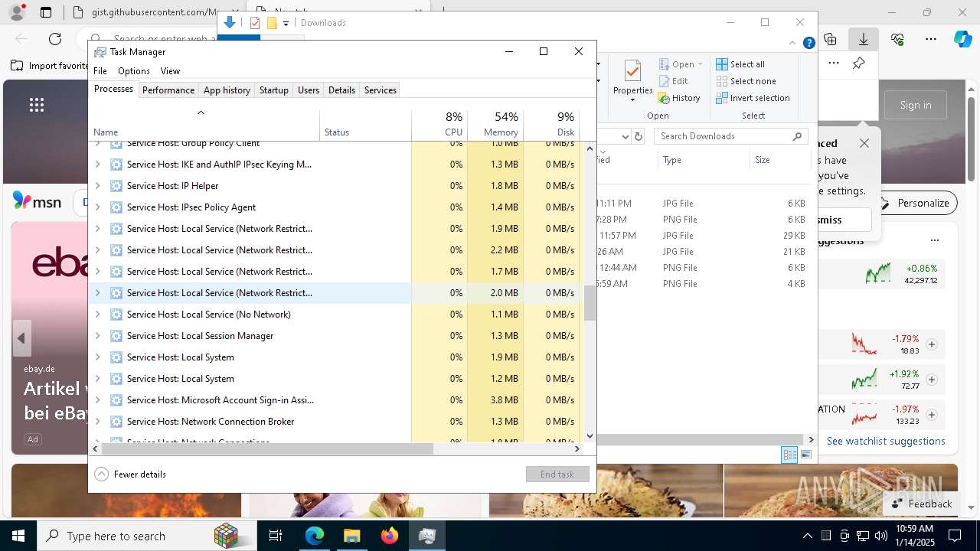Sort processes by the Memory column
980x551 pixels.
[x=495, y=126]
